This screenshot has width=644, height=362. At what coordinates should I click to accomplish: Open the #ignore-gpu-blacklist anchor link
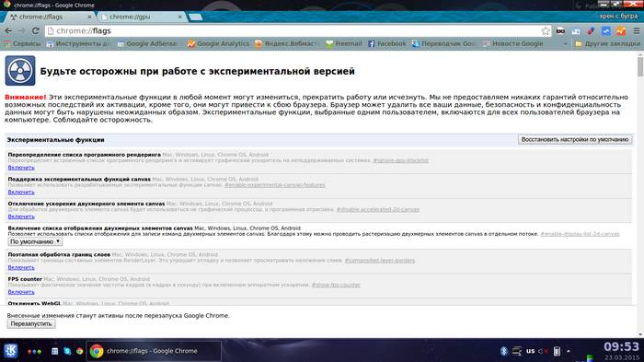coord(400,160)
